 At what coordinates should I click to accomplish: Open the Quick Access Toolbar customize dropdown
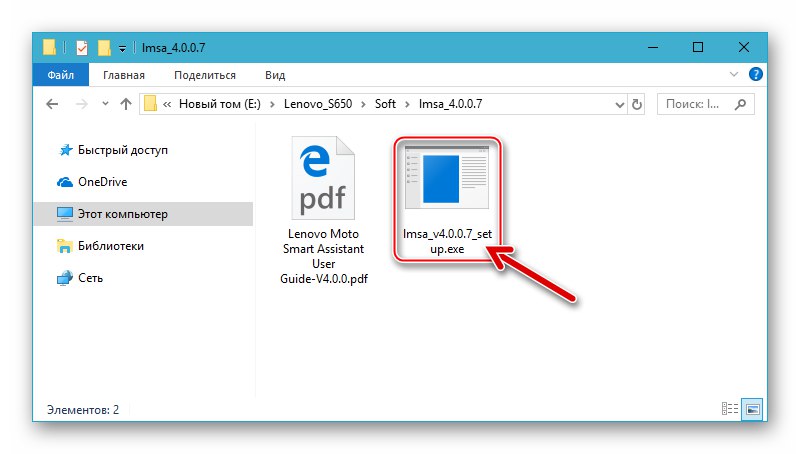tap(122, 48)
